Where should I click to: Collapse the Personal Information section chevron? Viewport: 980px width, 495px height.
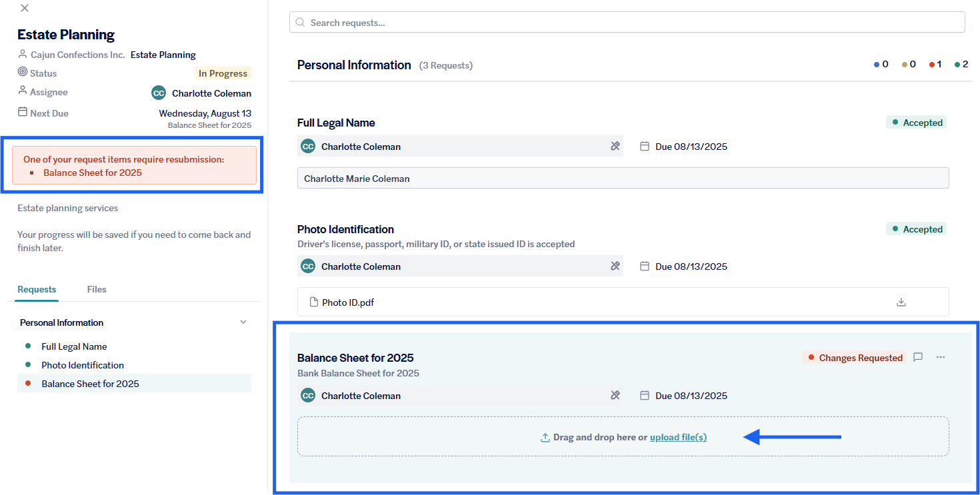[243, 322]
